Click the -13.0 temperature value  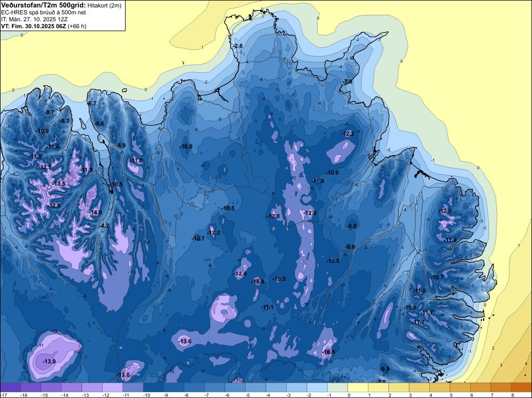click(x=123, y=375)
